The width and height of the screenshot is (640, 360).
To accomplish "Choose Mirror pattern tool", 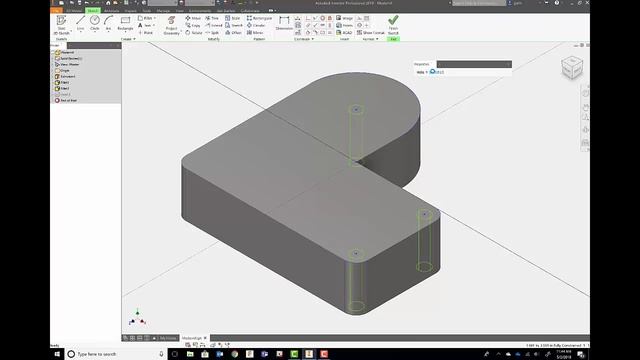I will [x=255, y=33].
